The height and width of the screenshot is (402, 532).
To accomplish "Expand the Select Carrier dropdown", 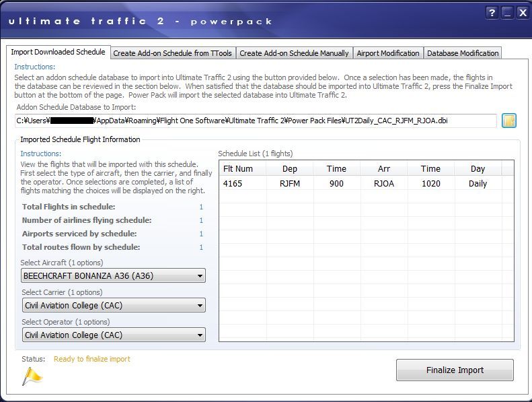I will coord(113,305).
